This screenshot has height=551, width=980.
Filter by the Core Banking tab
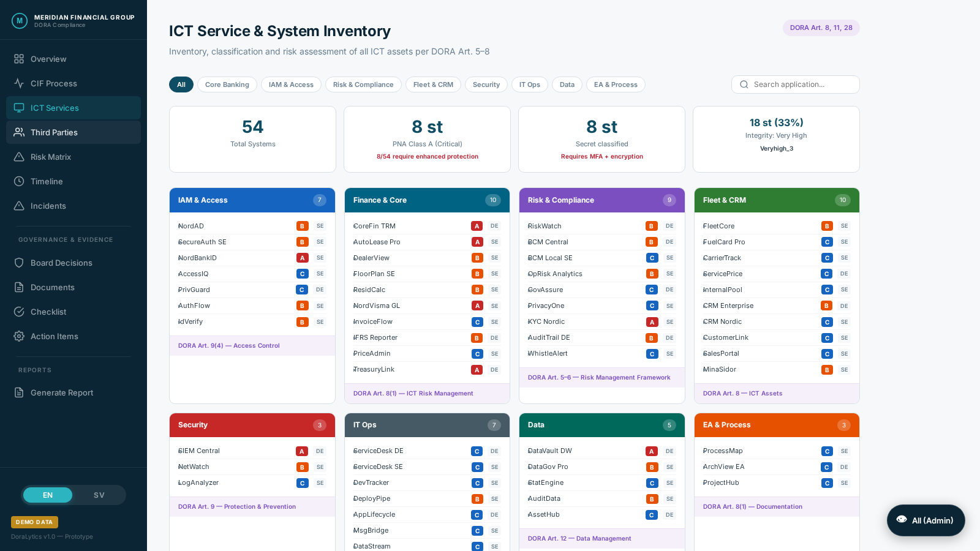point(227,84)
